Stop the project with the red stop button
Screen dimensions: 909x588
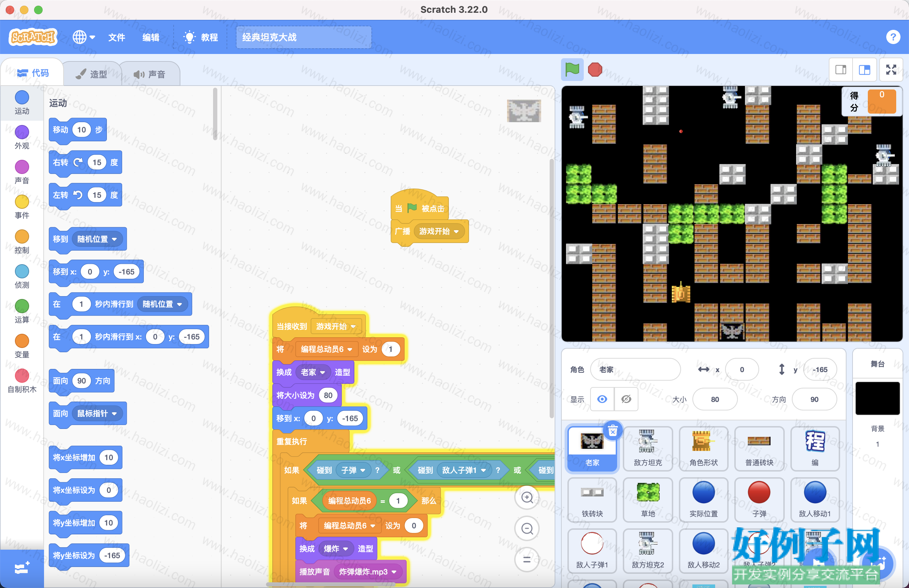tap(595, 70)
